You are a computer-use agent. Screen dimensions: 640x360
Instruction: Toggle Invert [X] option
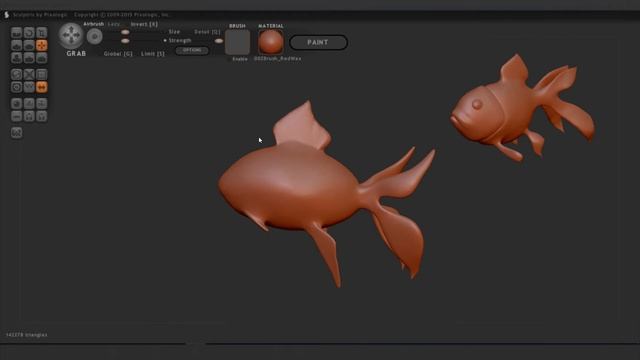pyautogui.click(x=144, y=24)
